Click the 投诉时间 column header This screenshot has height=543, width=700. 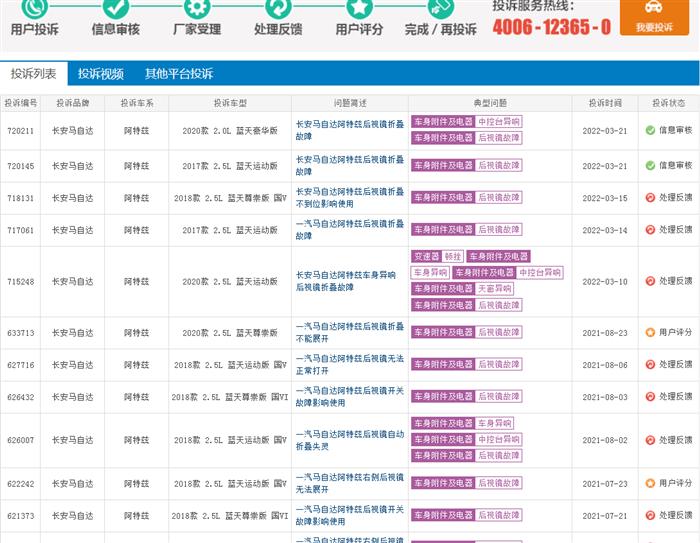[x=605, y=103]
